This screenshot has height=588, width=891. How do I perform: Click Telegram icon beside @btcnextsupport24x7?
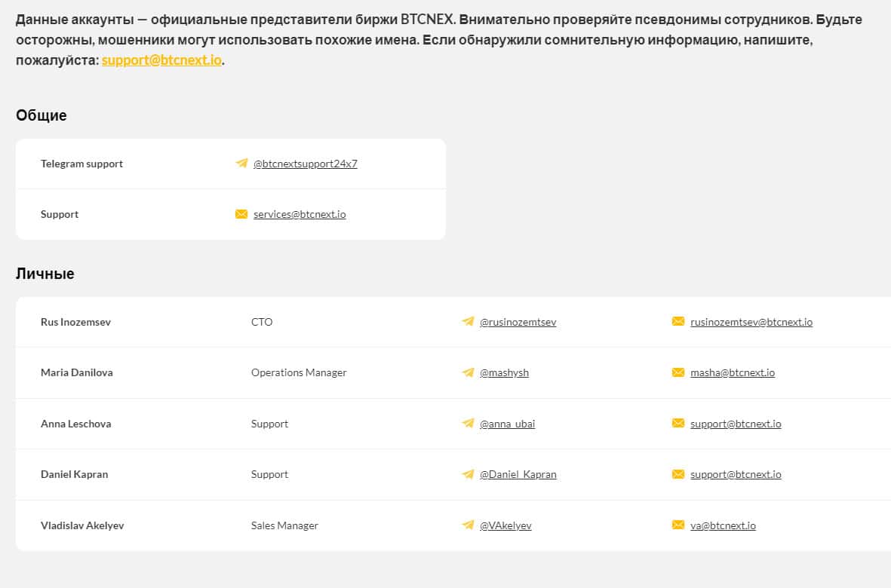[241, 163]
